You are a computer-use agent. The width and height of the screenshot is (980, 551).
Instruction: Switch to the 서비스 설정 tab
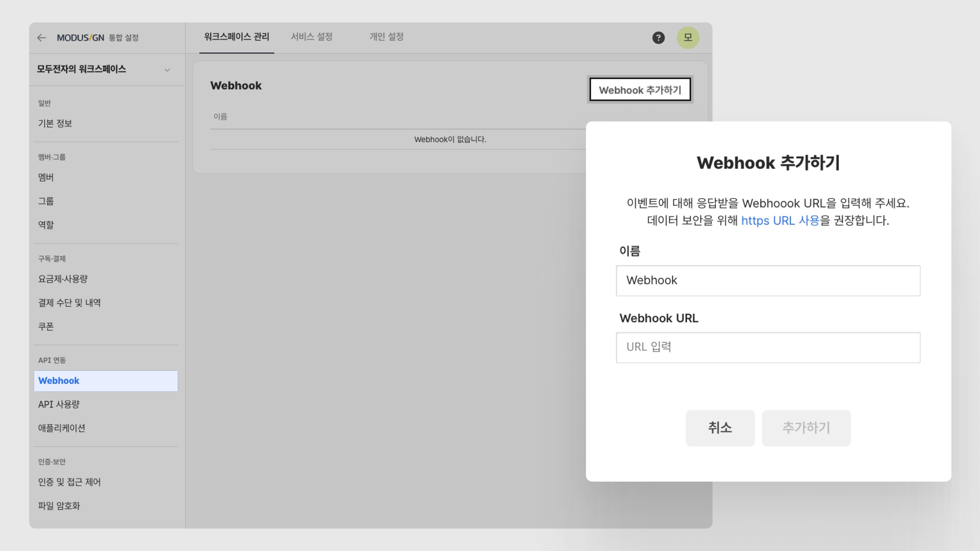[312, 37]
